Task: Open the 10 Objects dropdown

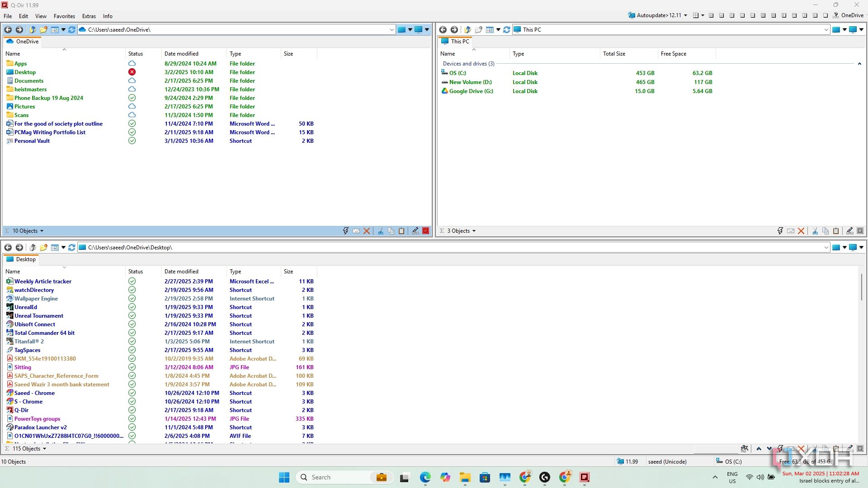Action: 28,231
